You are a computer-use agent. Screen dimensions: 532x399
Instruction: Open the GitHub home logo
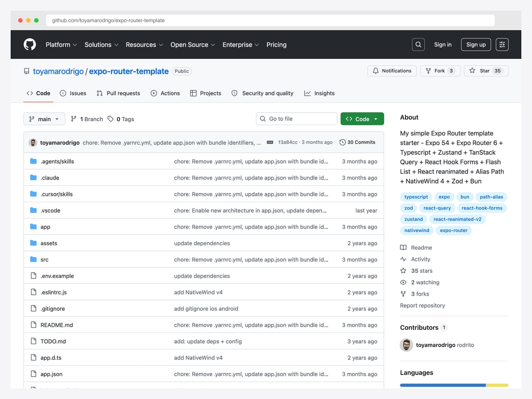point(30,44)
